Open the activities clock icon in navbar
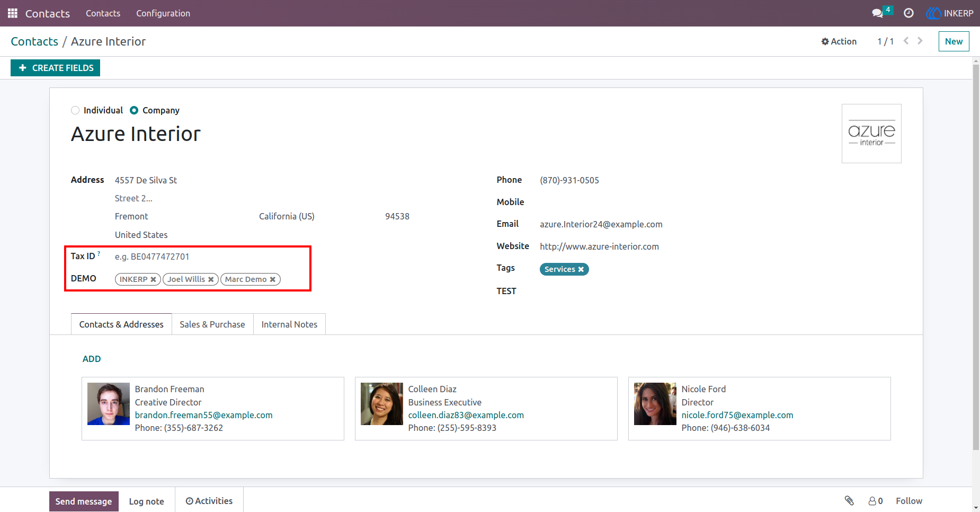The width and height of the screenshot is (980, 512). [x=908, y=13]
